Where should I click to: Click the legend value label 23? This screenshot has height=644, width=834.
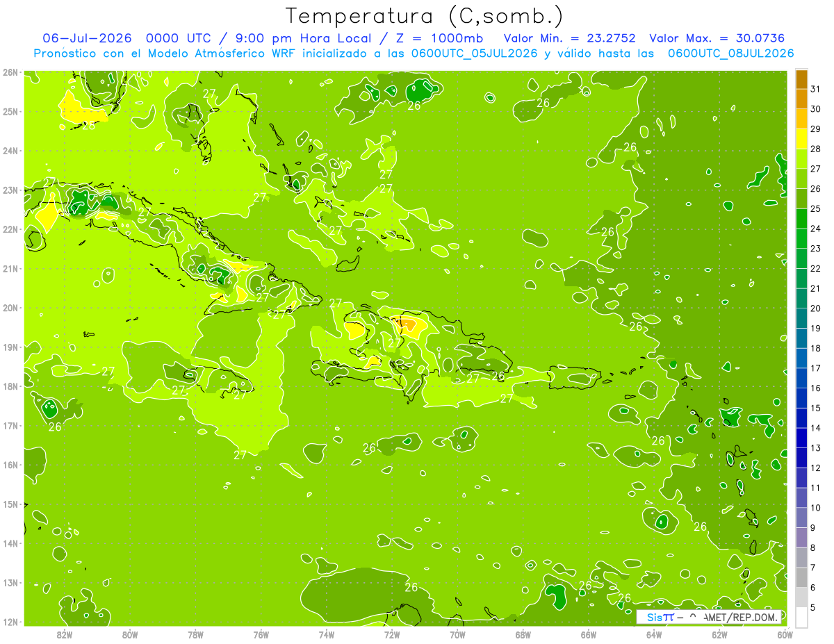[815, 249]
